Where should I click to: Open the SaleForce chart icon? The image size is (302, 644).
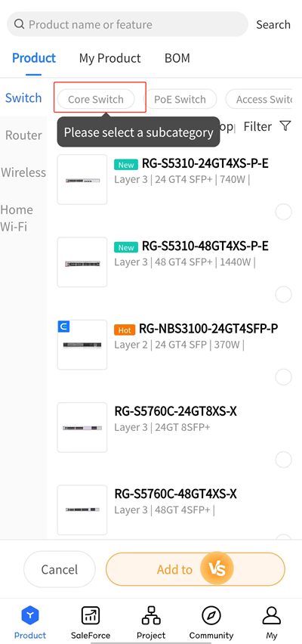point(91,616)
